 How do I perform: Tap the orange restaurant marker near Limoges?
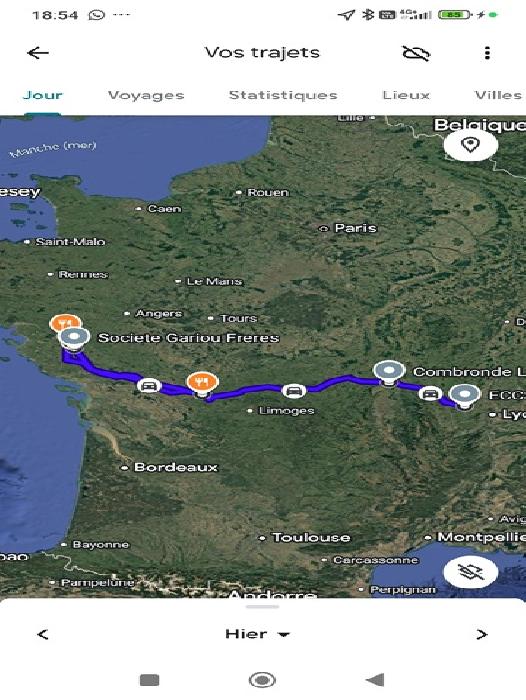click(x=202, y=384)
